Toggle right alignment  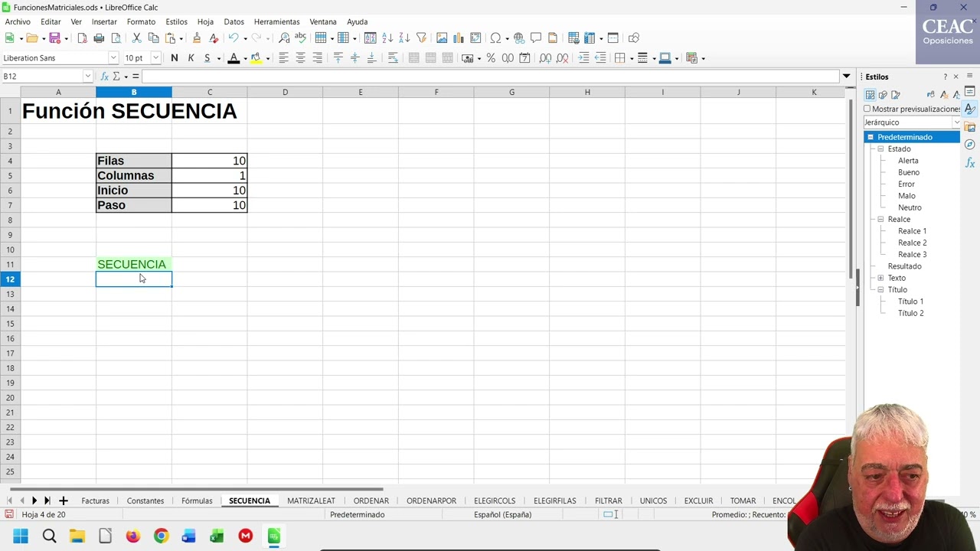pos(317,57)
